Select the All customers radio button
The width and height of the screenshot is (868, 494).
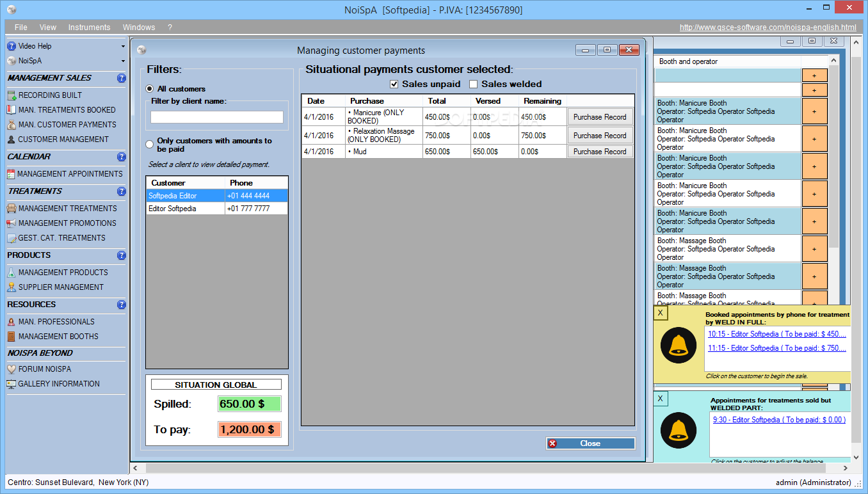[x=150, y=89]
